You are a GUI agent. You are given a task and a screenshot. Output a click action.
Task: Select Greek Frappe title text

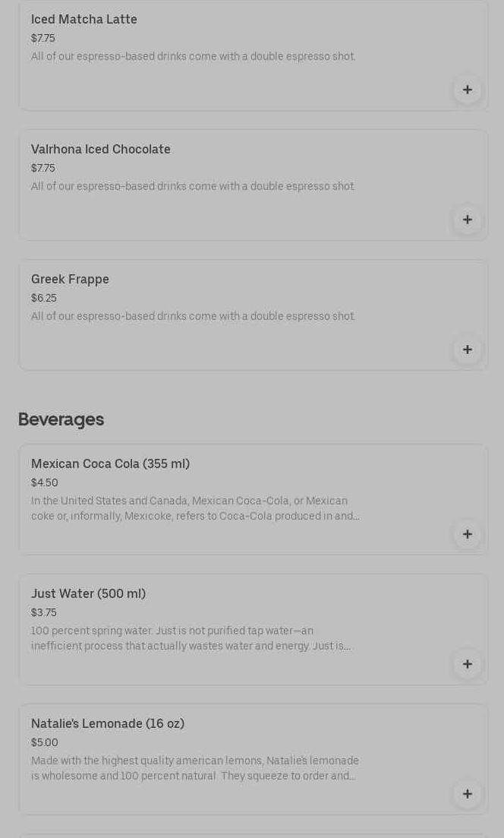coord(70,280)
